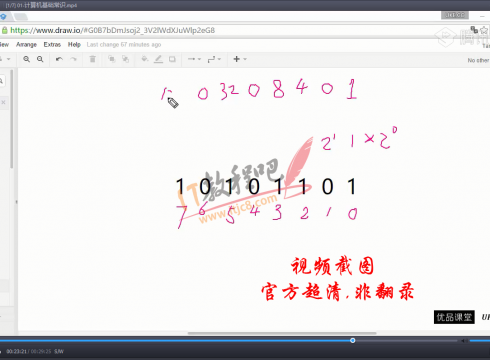Click the green padlock security icon

(5, 30)
